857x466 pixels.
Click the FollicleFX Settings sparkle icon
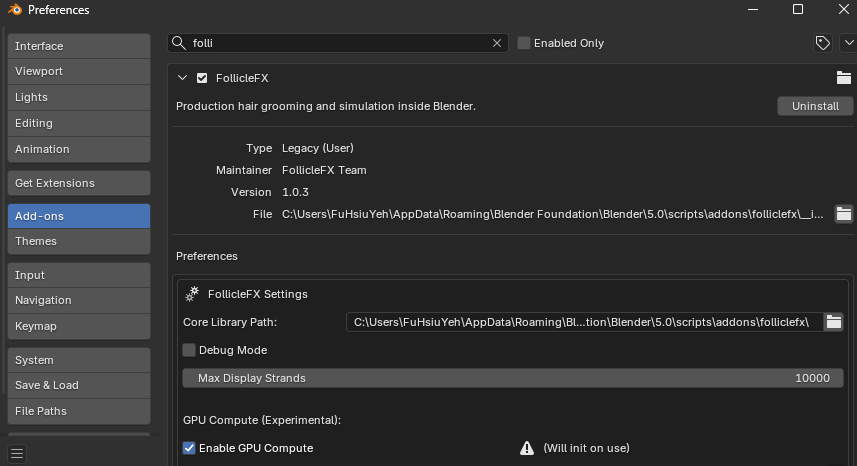click(192, 294)
